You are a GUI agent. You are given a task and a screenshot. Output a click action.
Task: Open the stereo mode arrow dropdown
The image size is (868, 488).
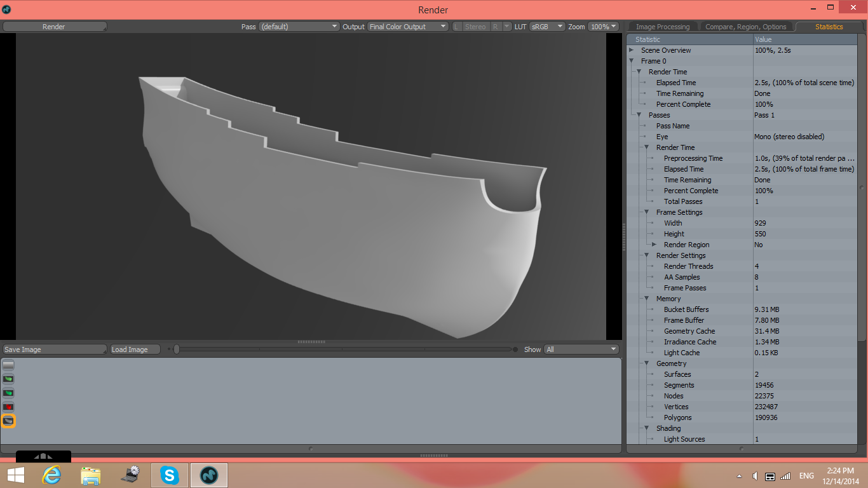(507, 27)
